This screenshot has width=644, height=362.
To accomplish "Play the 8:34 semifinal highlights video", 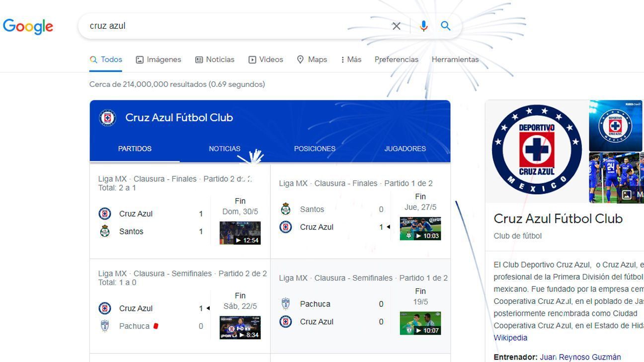I will 240,328.
